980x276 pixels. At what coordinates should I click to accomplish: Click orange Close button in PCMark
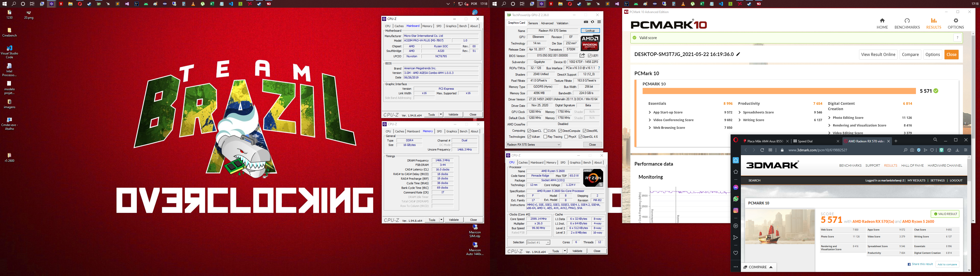click(x=951, y=54)
